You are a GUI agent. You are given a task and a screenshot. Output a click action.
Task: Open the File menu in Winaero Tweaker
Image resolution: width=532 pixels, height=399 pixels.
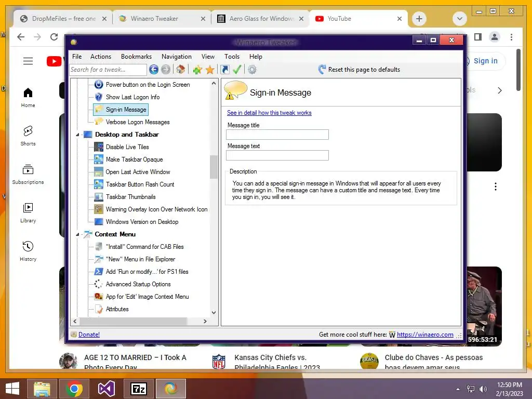[x=77, y=57]
